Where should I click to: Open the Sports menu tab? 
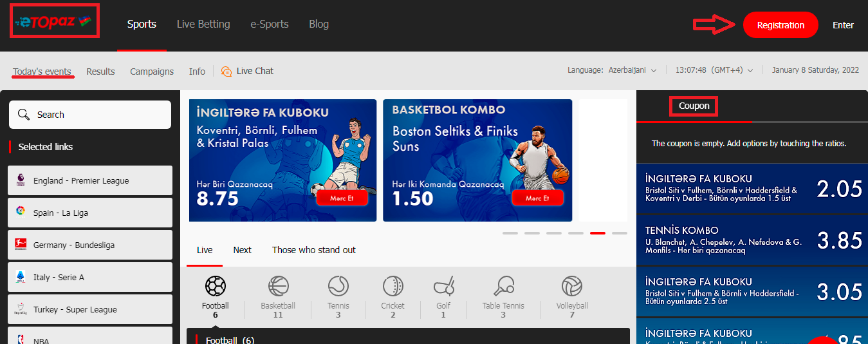tap(142, 24)
